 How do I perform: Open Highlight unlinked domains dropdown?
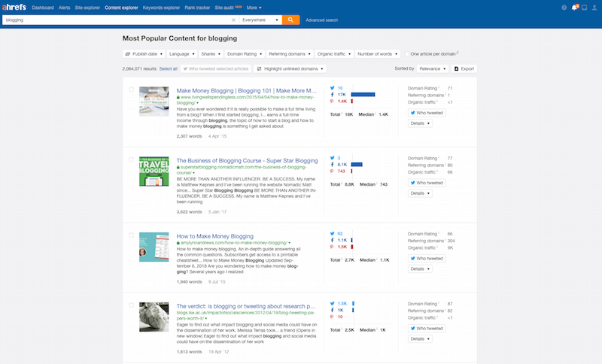coord(290,68)
